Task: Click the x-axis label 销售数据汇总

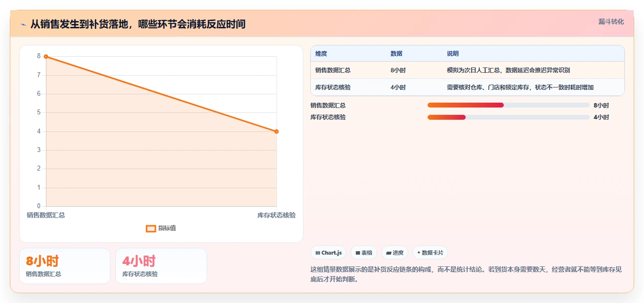Action: 46,215
